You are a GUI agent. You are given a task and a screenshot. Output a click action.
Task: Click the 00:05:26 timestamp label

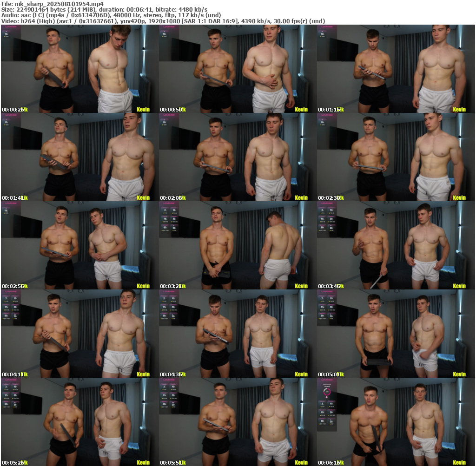tap(13, 462)
